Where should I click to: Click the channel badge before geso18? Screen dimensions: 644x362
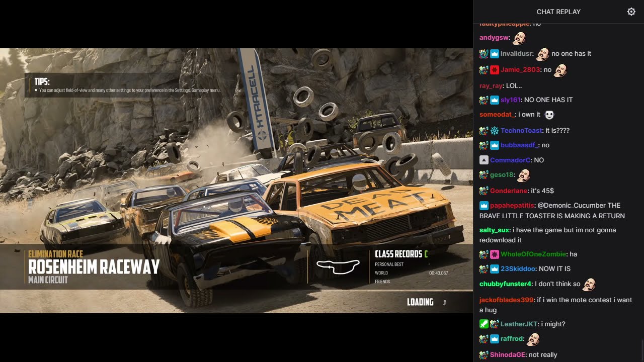484,175
